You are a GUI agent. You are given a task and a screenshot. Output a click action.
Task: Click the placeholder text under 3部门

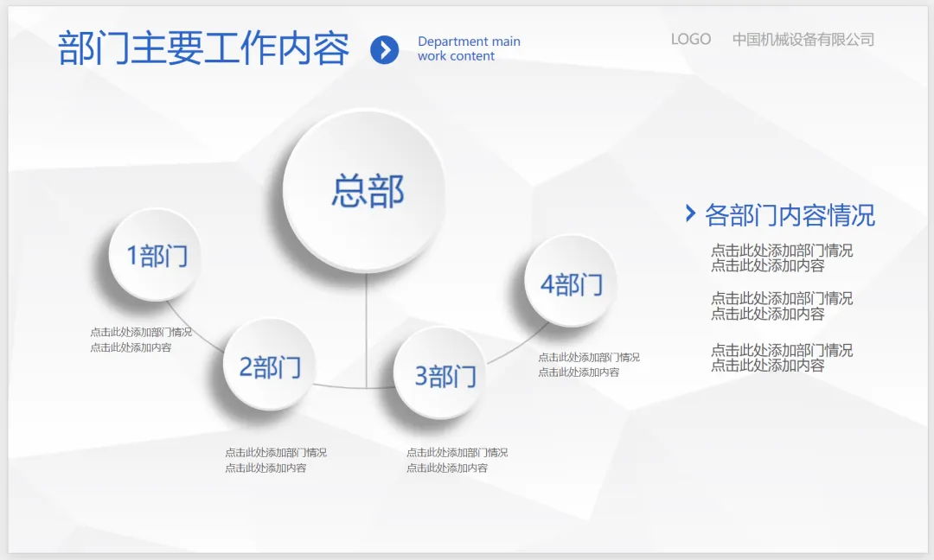457,460
